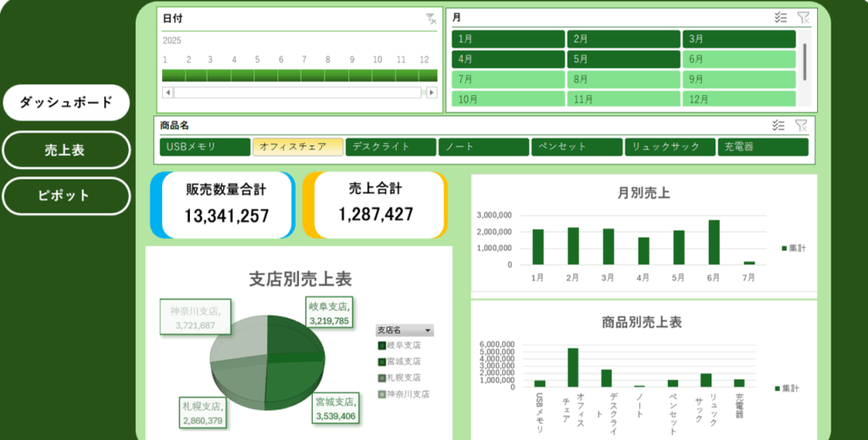Open the 支店名 field dropdown
Viewport: 868px width, 440px height.
428,330
